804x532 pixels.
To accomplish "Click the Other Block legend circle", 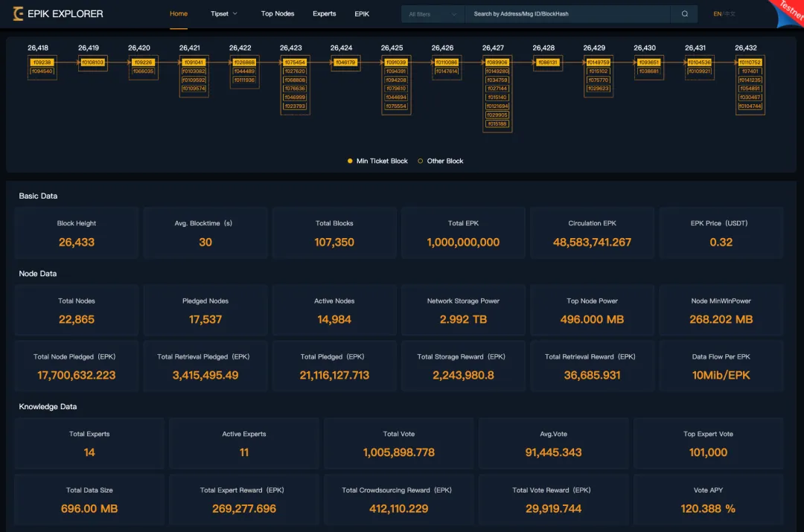I will tap(421, 161).
